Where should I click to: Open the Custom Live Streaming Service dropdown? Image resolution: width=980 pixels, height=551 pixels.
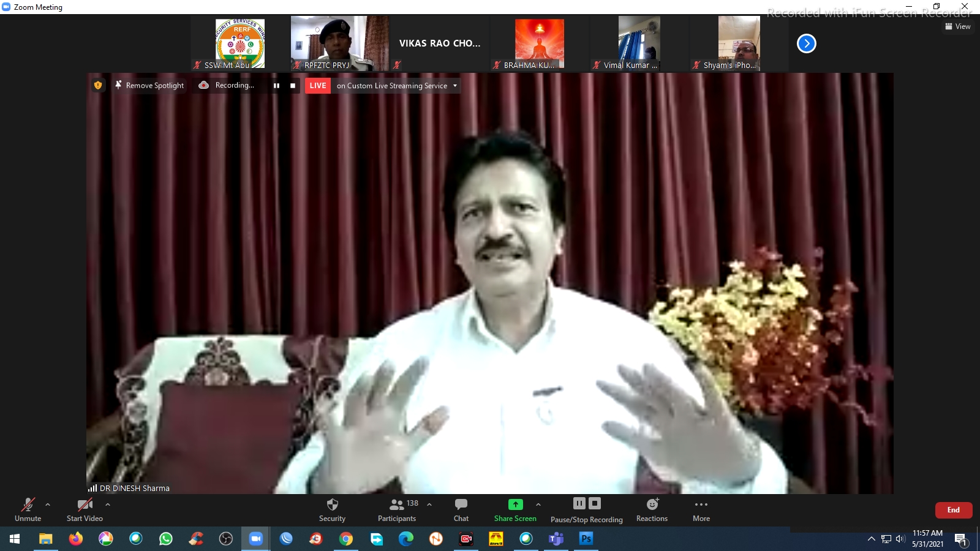pyautogui.click(x=454, y=86)
